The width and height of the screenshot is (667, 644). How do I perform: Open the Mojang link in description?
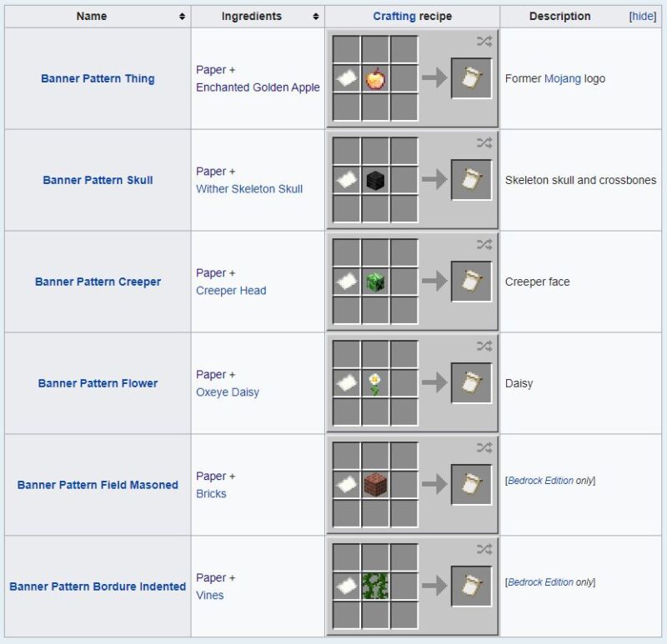pos(562,78)
